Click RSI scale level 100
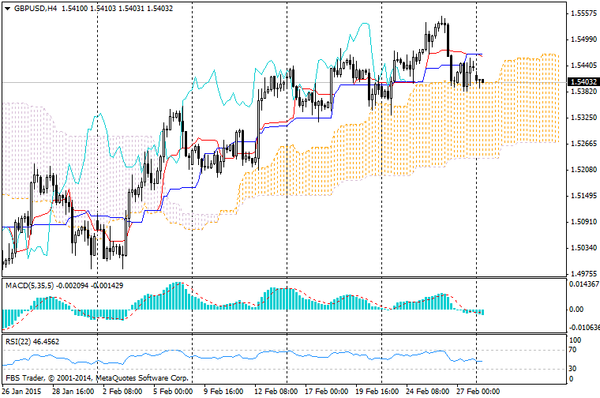 point(576,340)
